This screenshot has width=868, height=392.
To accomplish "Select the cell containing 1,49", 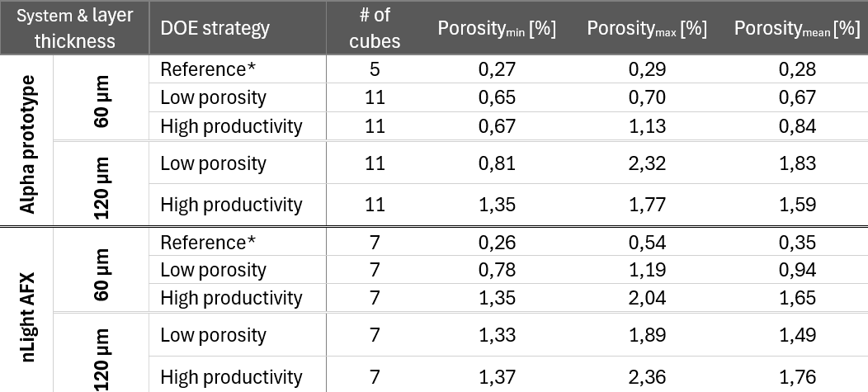I will [797, 335].
